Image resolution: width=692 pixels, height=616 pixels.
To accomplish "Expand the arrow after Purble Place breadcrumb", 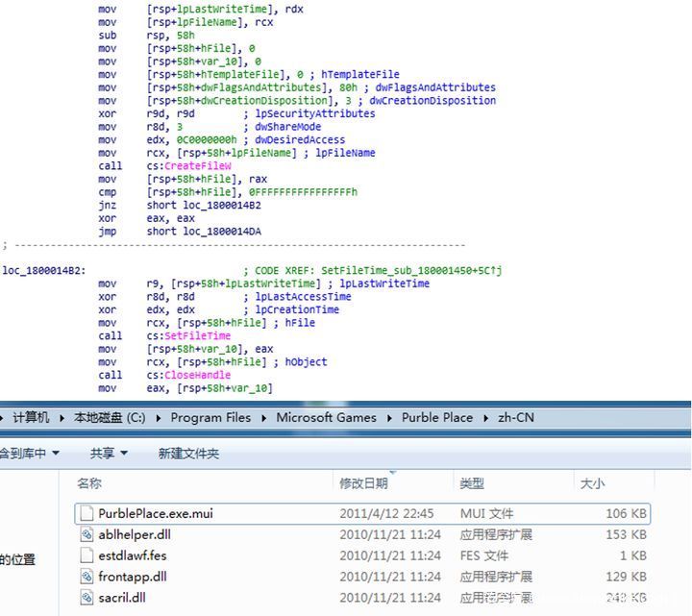I will pyautogui.click(x=485, y=418).
